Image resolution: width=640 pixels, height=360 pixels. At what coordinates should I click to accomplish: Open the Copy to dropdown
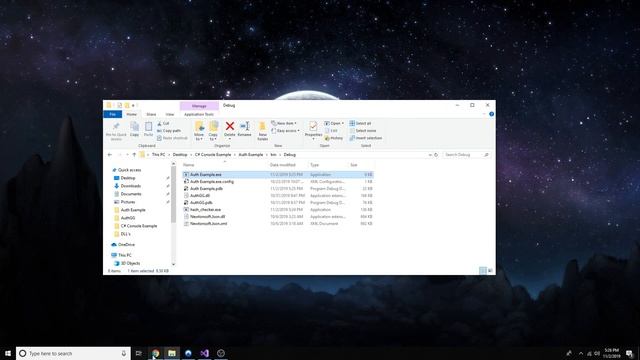pyautogui.click(x=213, y=131)
